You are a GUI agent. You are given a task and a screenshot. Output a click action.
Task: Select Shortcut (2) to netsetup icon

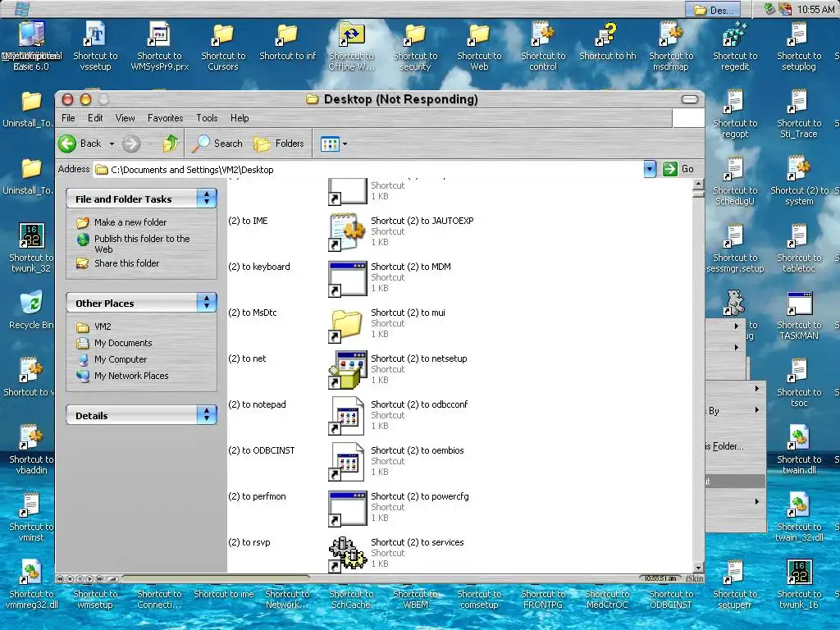coord(347,370)
